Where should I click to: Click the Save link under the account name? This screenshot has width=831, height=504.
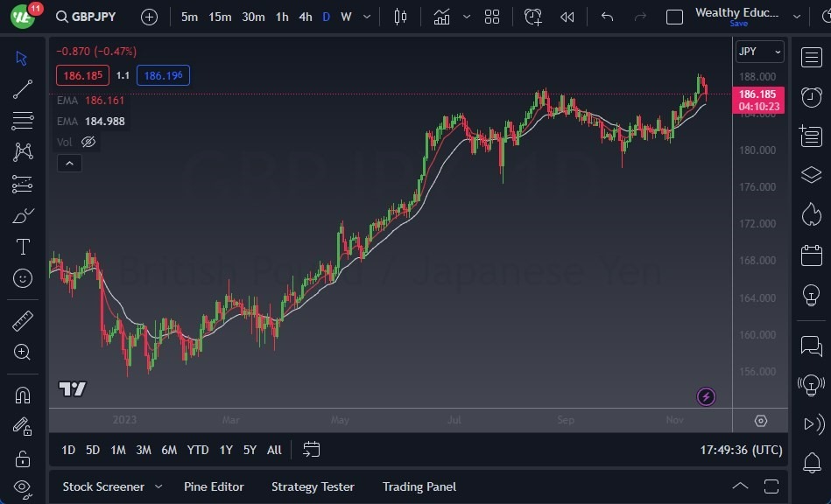click(739, 24)
